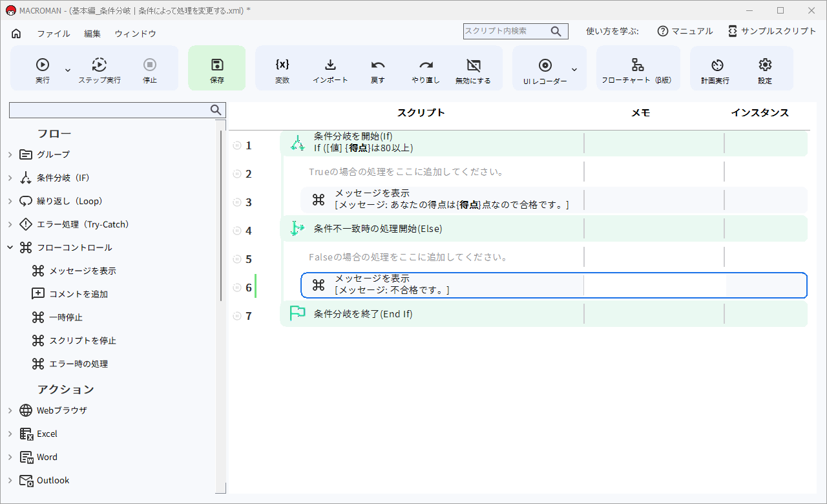Expand エラー処理（Try-Catch）item

[10, 224]
